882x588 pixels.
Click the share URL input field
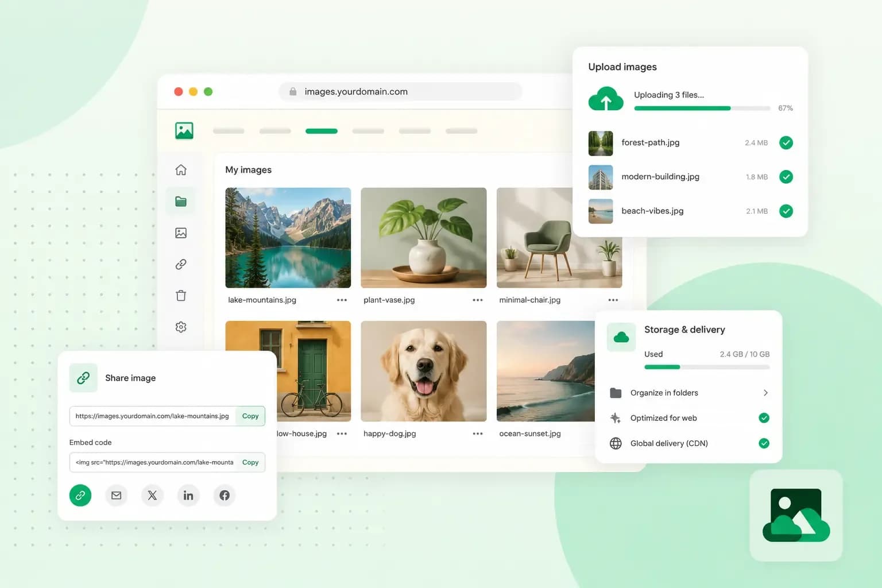point(153,416)
